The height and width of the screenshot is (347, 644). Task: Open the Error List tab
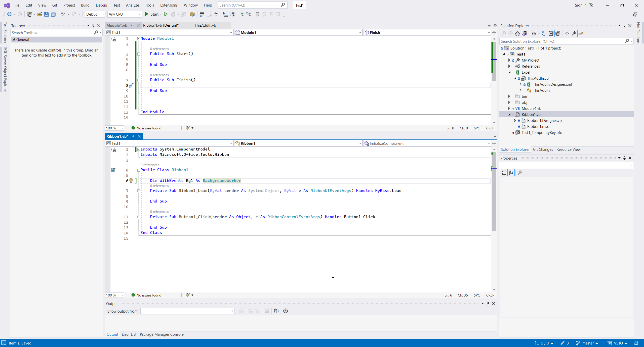point(129,334)
